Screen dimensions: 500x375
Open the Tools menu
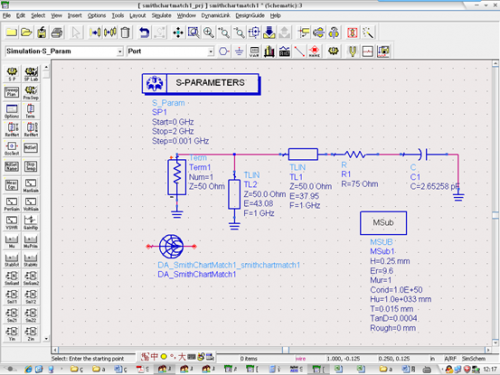(x=118, y=15)
